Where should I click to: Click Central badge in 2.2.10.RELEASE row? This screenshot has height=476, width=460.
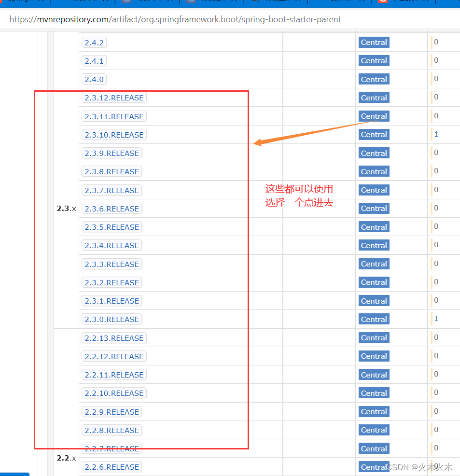(374, 393)
